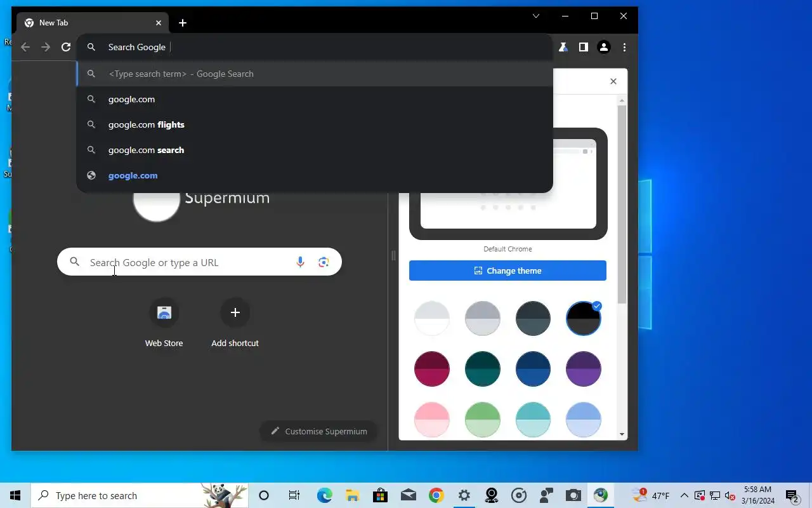Switch to the New Tab tab
This screenshot has width=812, height=508.
[93, 23]
